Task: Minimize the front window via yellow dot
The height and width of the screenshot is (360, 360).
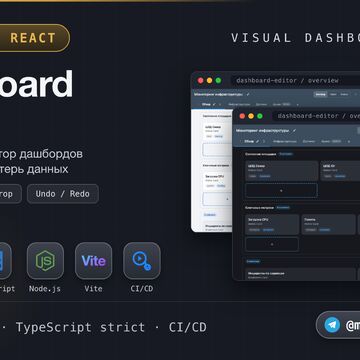Action: tap(251, 116)
